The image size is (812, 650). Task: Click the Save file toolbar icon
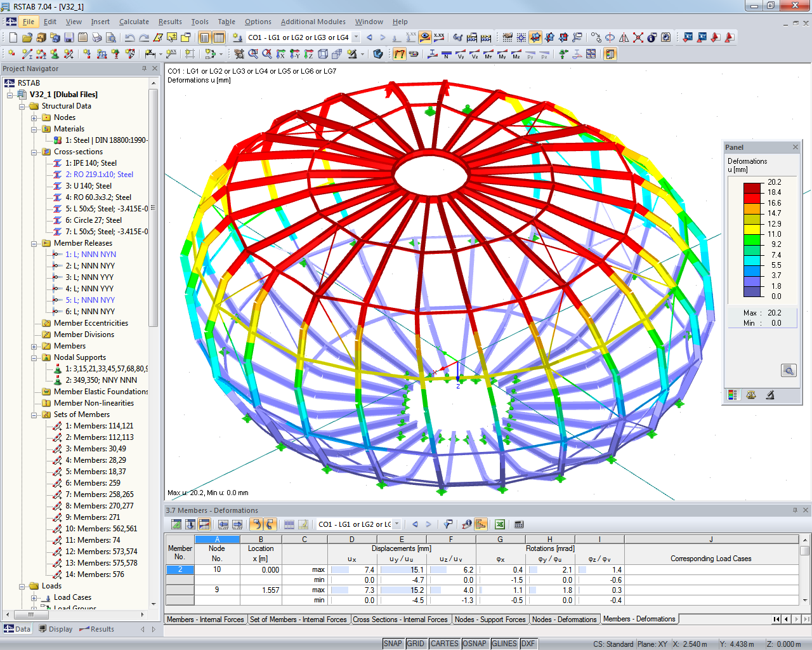click(x=69, y=37)
